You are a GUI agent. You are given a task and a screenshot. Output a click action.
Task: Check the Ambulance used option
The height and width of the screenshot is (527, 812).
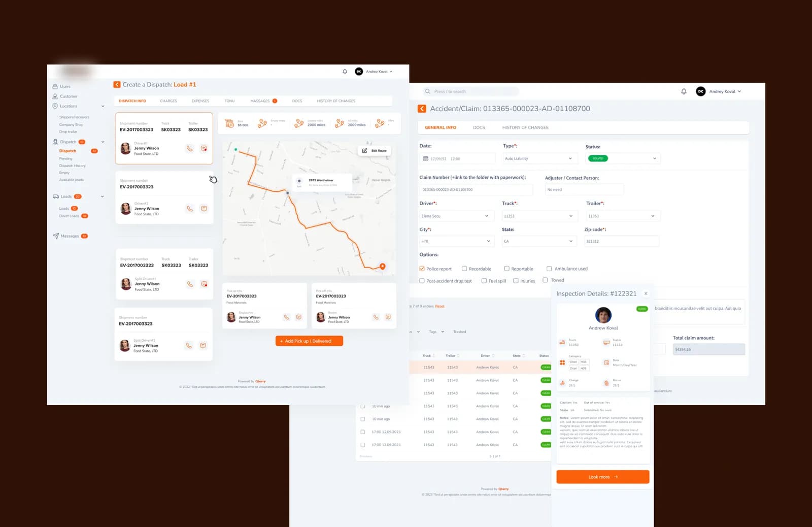pyautogui.click(x=549, y=269)
